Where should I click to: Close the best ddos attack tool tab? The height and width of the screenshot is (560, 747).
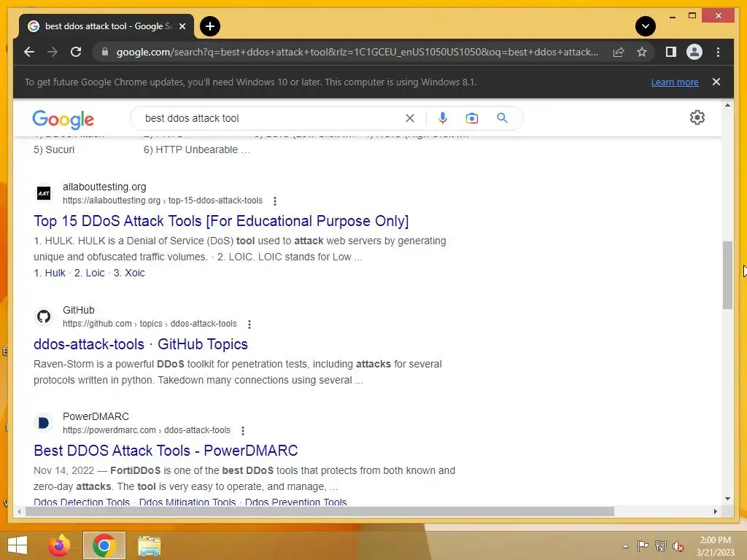coord(182,26)
